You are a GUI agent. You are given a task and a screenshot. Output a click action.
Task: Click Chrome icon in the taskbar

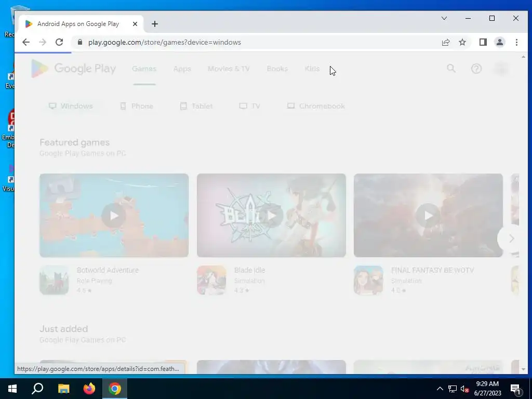[115, 389]
